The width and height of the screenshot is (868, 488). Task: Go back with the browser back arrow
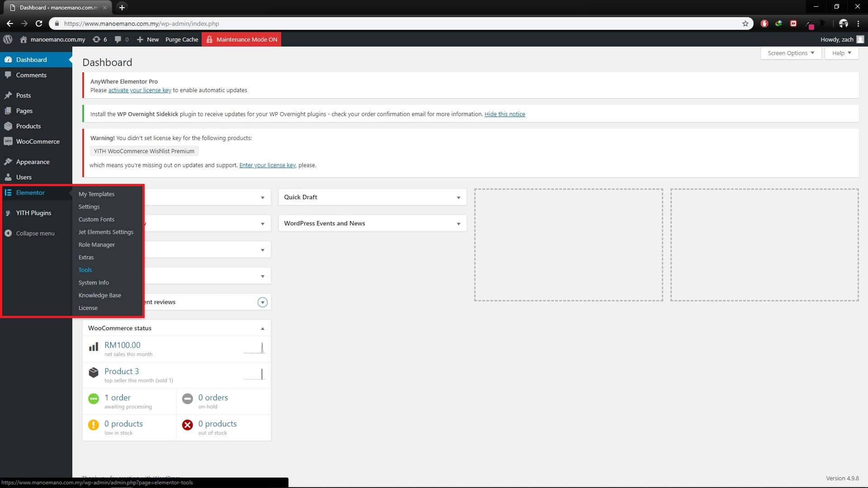click(10, 23)
